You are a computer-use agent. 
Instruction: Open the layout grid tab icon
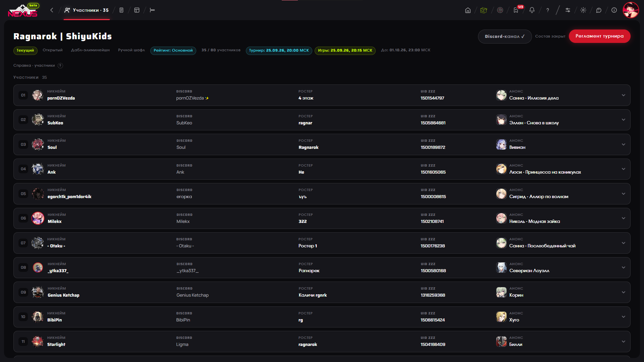click(137, 10)
